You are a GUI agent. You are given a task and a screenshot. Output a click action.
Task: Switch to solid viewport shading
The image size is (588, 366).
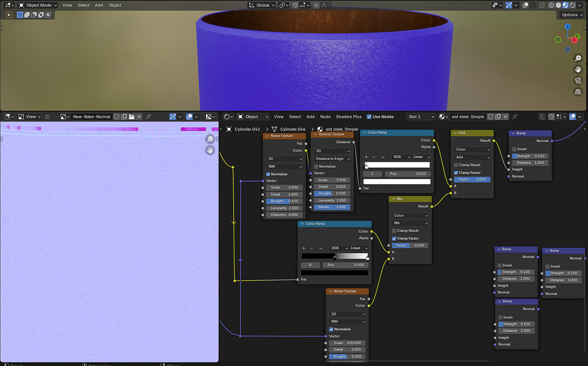pos(558,5)
